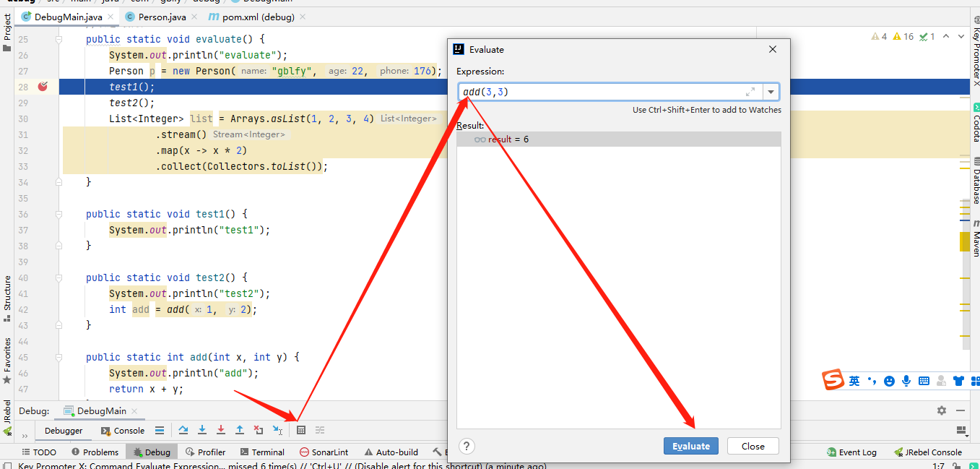Switch to the pom.xml (debug) tab
980x469 pixels.
click(x=257, y=17)
